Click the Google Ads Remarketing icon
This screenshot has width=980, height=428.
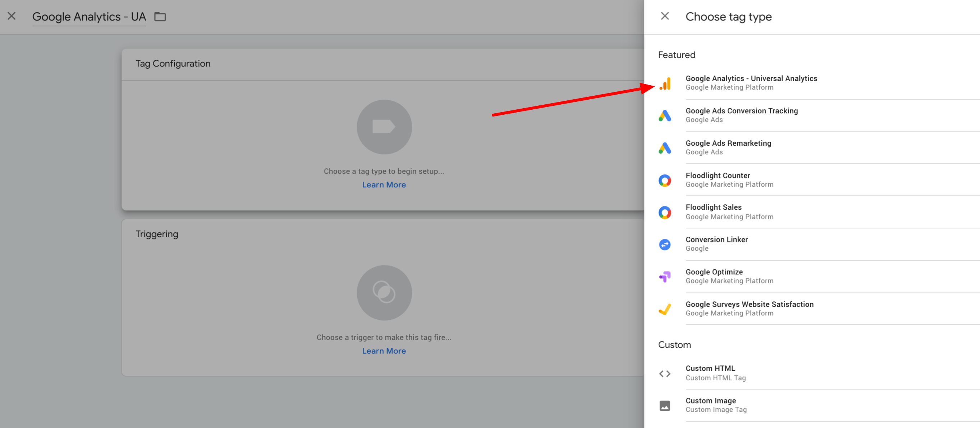click(665, 148)
